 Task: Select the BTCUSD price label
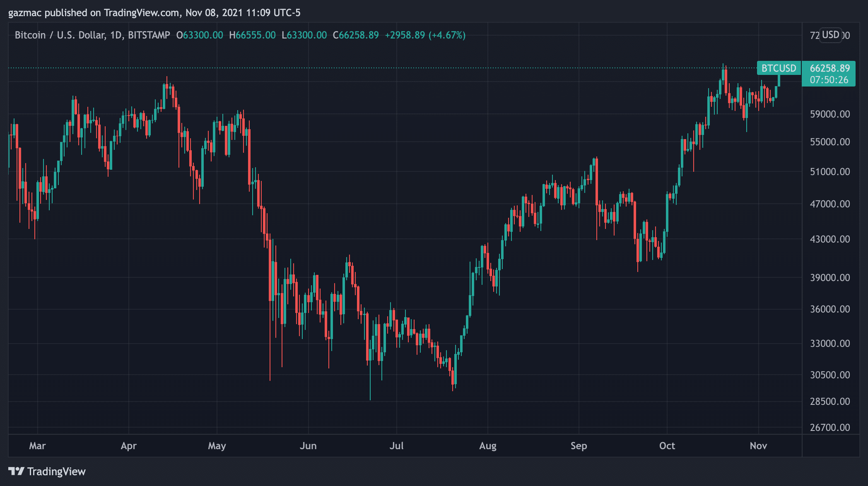[779, 68]
